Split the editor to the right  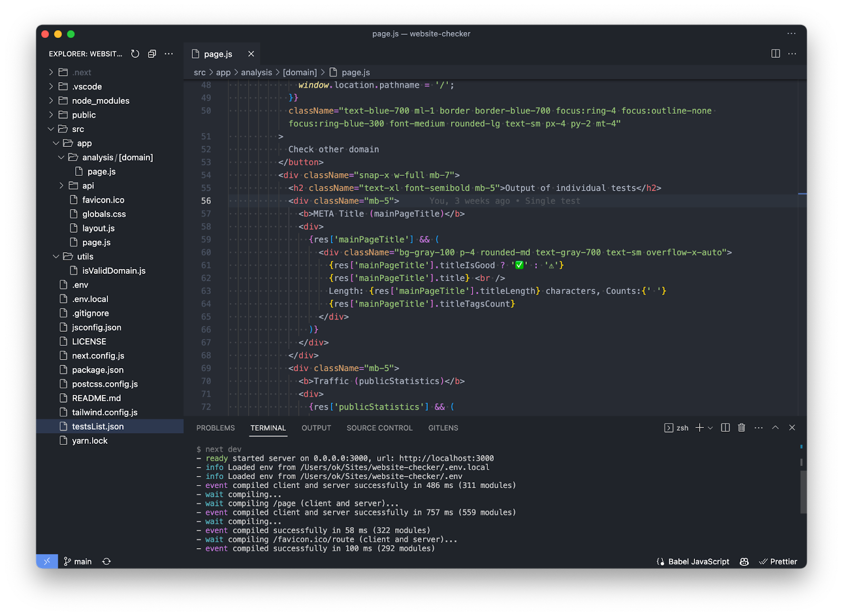775,54
